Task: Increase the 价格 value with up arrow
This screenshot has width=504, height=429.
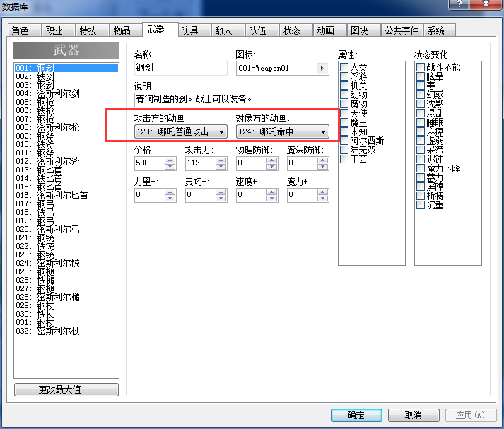Action: [170, 160]
